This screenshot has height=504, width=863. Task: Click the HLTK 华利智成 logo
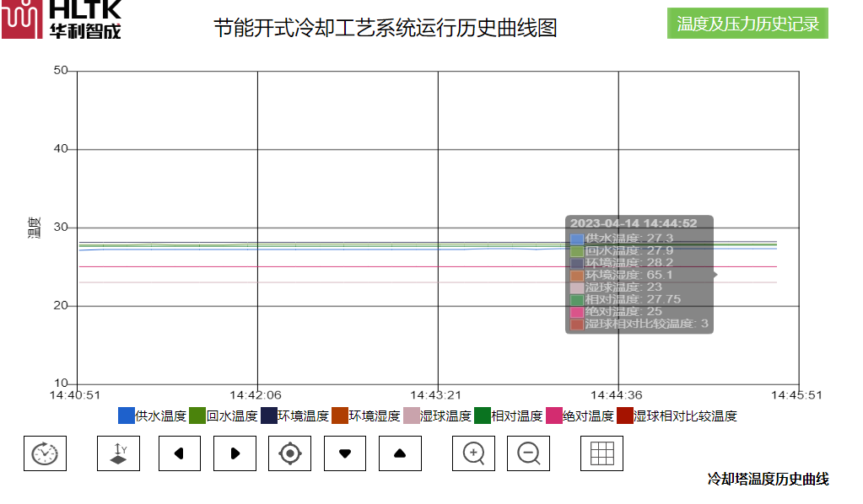(62, 19)
